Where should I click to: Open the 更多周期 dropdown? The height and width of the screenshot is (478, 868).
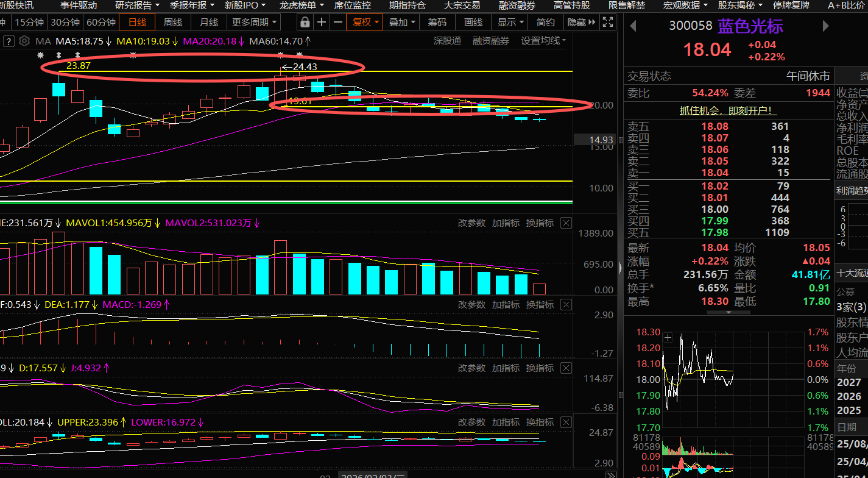tap(254, 23)
